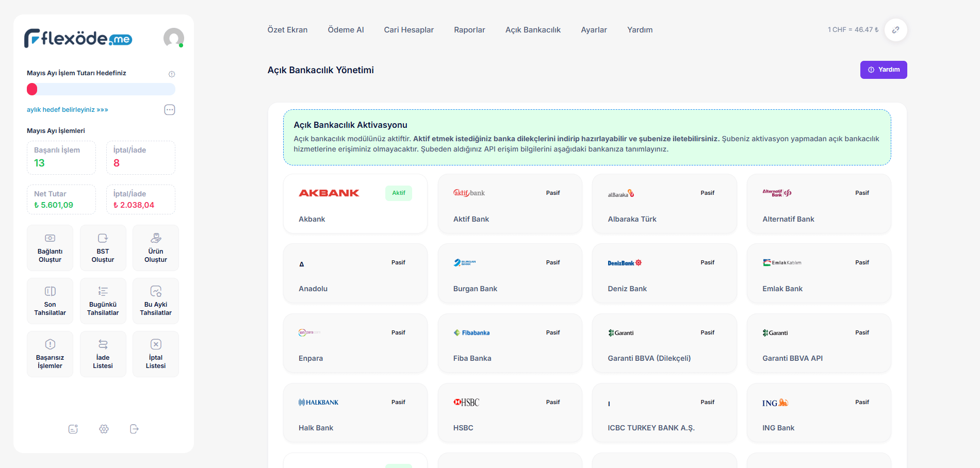Click the Ürün Oluştur tile
Viewport: 980px width, 468px height.
point(156,248)
